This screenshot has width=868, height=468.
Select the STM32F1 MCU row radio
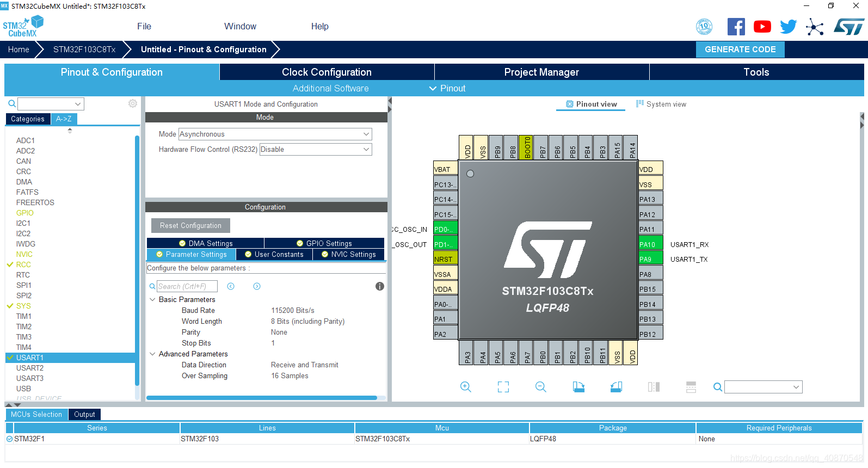(x=9, y=439)
